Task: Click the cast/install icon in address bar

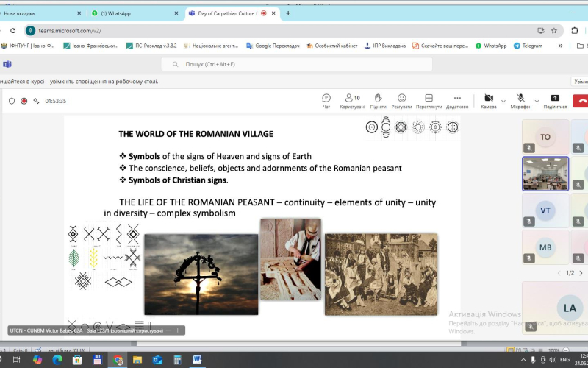Action: click(541, 31)
